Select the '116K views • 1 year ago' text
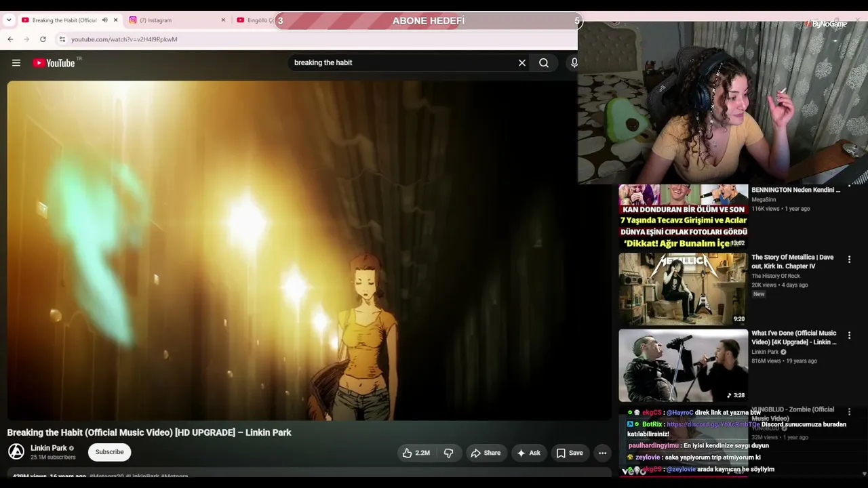The height and width of the screenshot is (488, 868). pos(781,209)
